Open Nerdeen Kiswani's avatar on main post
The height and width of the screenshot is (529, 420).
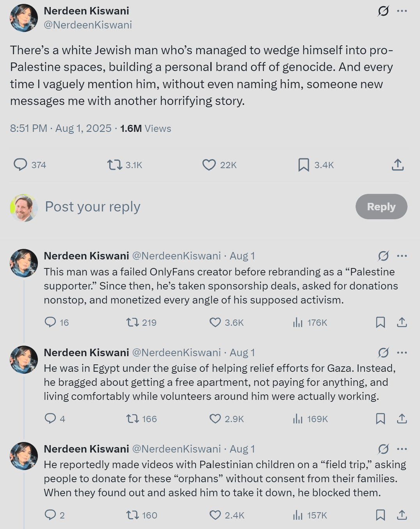pyautogui.click(x=24, y=18)
